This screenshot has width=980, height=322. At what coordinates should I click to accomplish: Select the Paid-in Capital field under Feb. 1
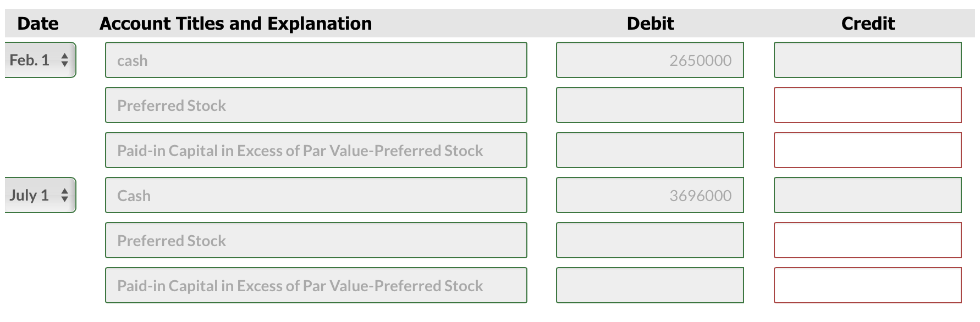coord(316,150)
